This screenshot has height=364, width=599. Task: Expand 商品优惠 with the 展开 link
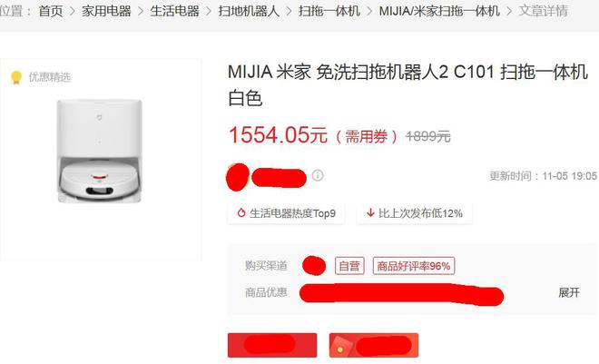pos(569,292)
